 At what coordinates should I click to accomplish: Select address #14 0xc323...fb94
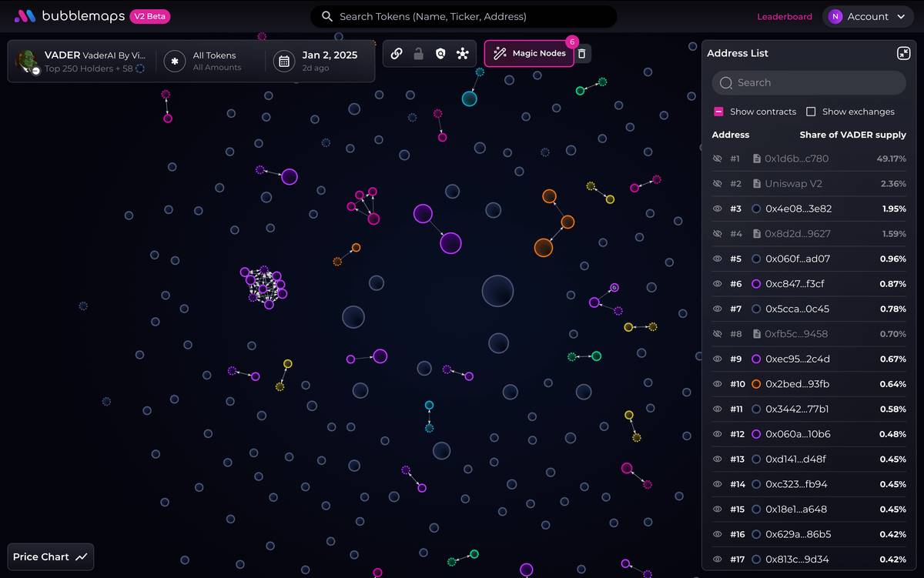tap(808, 484)
